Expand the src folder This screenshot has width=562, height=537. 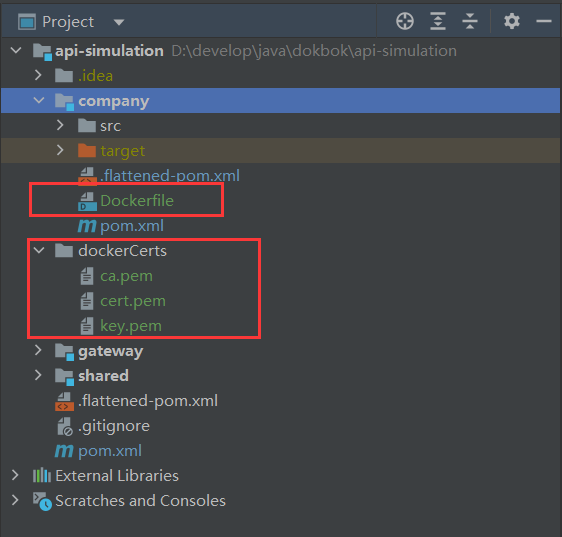pyautogui.click(x=60, y=125)
